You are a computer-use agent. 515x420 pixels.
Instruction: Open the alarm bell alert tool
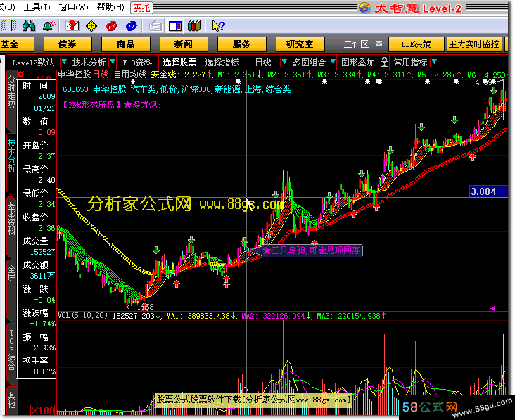(49, 25)
